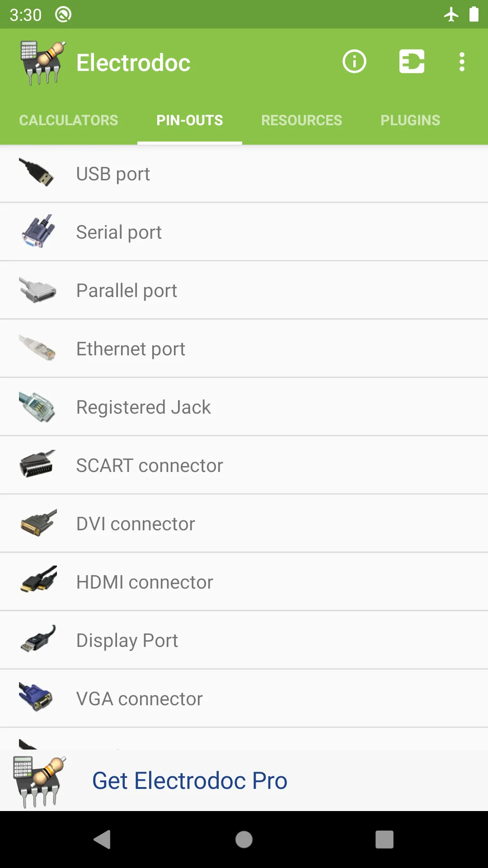Viewport: 488px width, 868px height.
Task: Tap the info circle icon
Action: (354, 61)
